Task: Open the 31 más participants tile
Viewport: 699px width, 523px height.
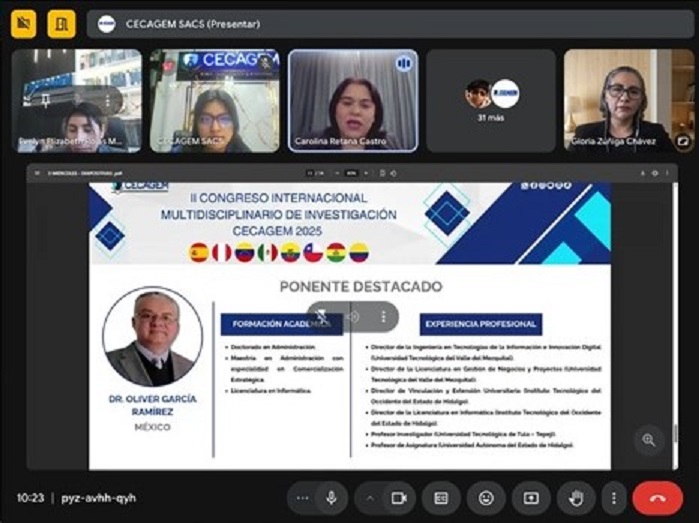Action: (x=491, y=100)
